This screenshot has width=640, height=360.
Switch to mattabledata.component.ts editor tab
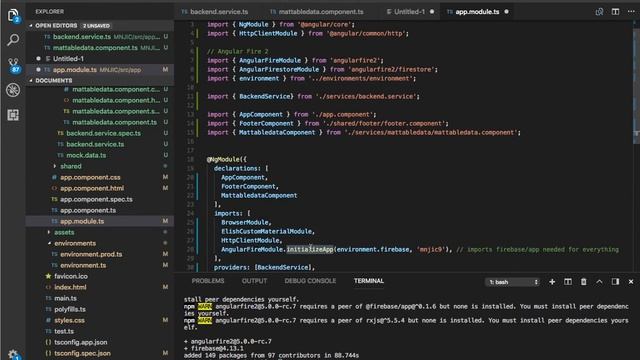[x=317, y=12]
